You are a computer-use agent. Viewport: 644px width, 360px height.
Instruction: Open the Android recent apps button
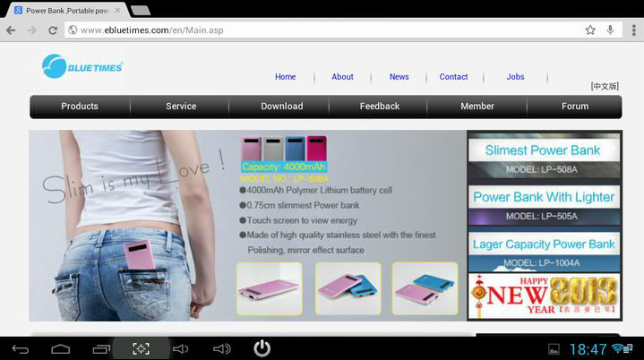[x=101, y=349]
